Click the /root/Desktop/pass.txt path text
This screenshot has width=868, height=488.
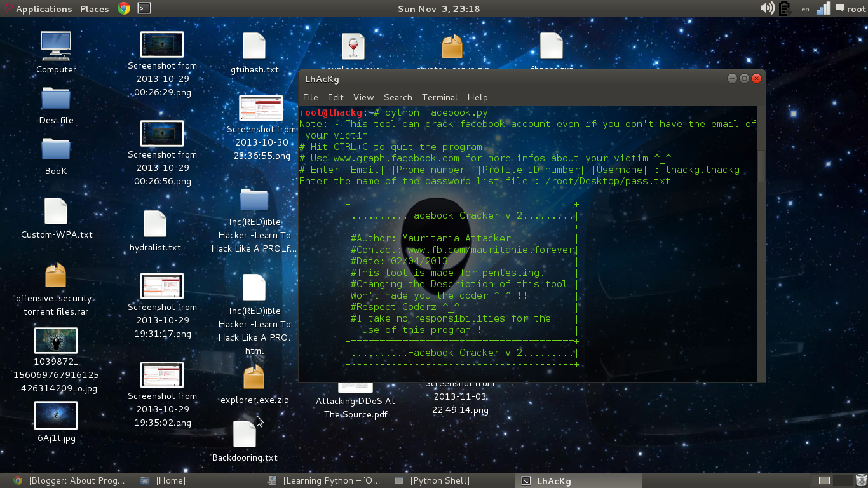pos(607,181)
